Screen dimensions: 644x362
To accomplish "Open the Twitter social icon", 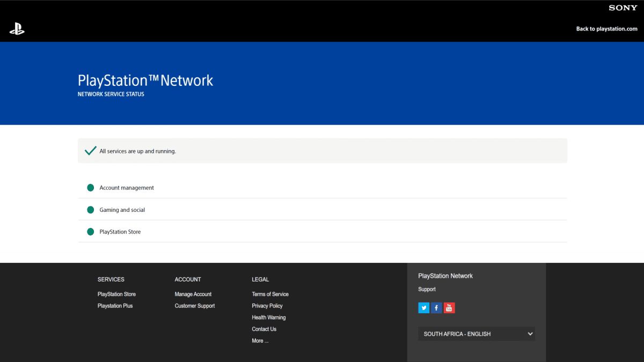I will (x=424, y=308).
